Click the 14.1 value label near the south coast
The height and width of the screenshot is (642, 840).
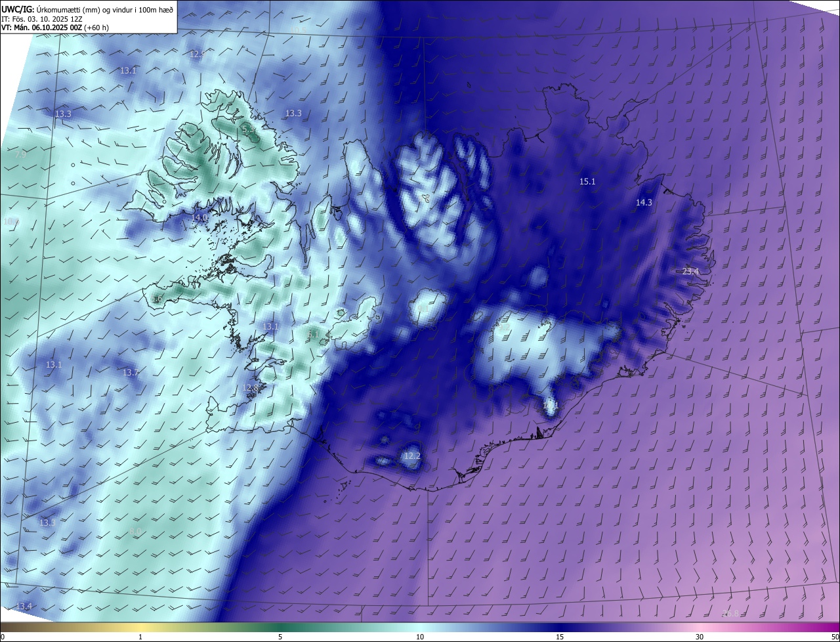(x=551, y=406)
